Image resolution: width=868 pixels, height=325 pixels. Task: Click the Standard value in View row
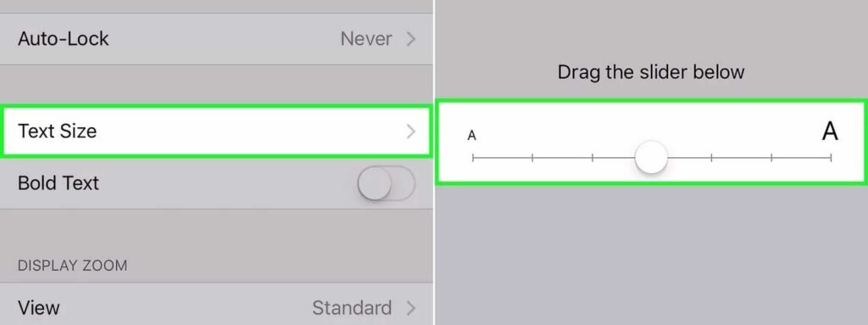coord(352,308)
